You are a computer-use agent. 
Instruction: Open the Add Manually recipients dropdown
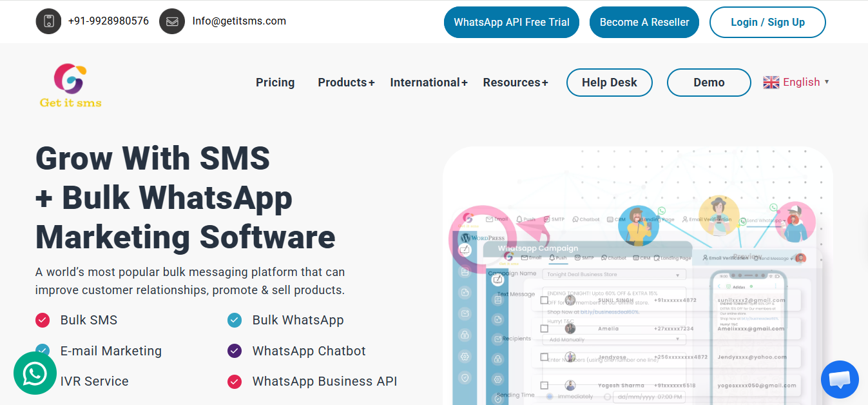click(x=614, y=339)
